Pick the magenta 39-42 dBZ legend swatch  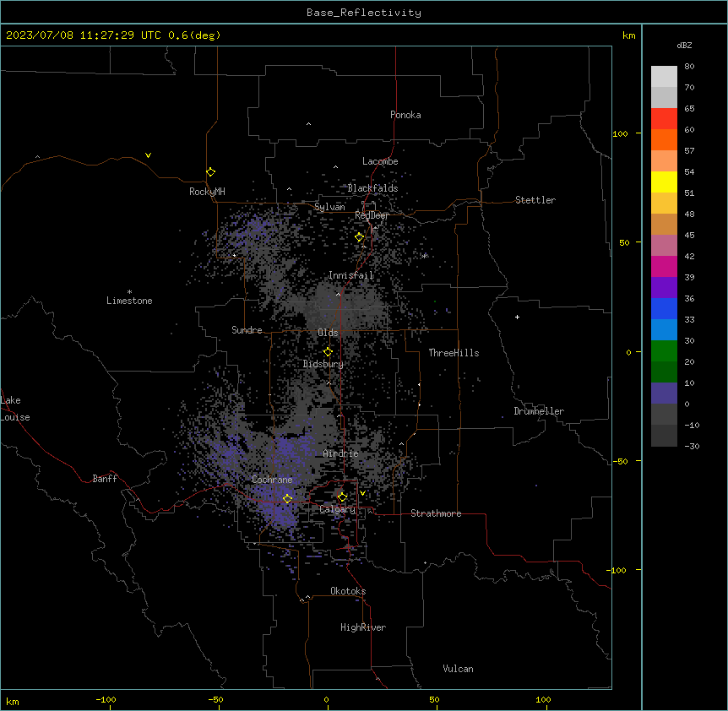coord(664,266)
